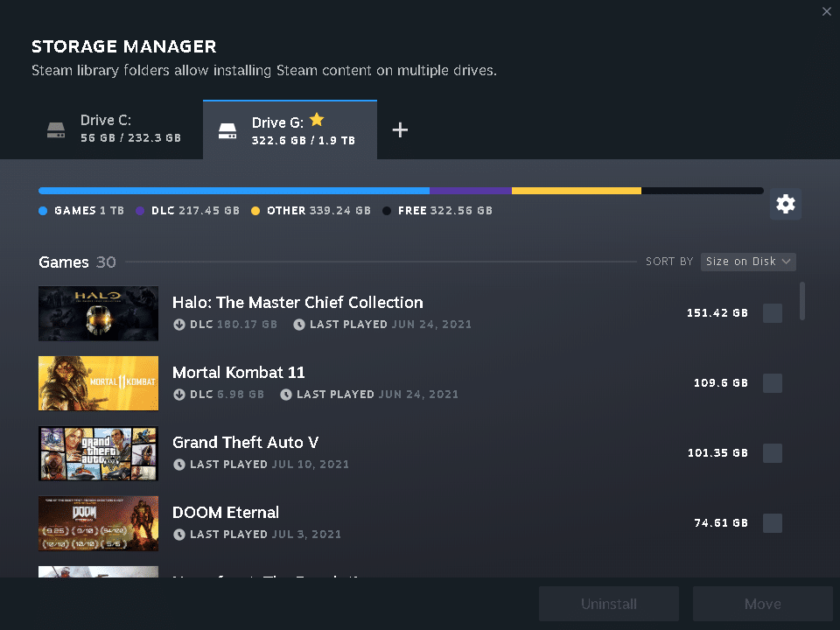Click the Mortal Kombat size 109.6 GB
The width and height of the screenshot is (840, 630).
pos(720,383)
